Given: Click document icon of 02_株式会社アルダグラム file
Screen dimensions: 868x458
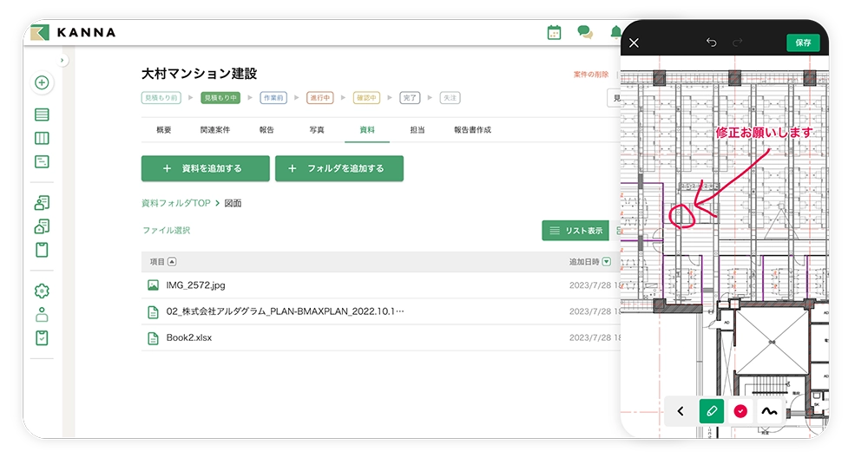Looking at the screenshot, I should (153, 312).
